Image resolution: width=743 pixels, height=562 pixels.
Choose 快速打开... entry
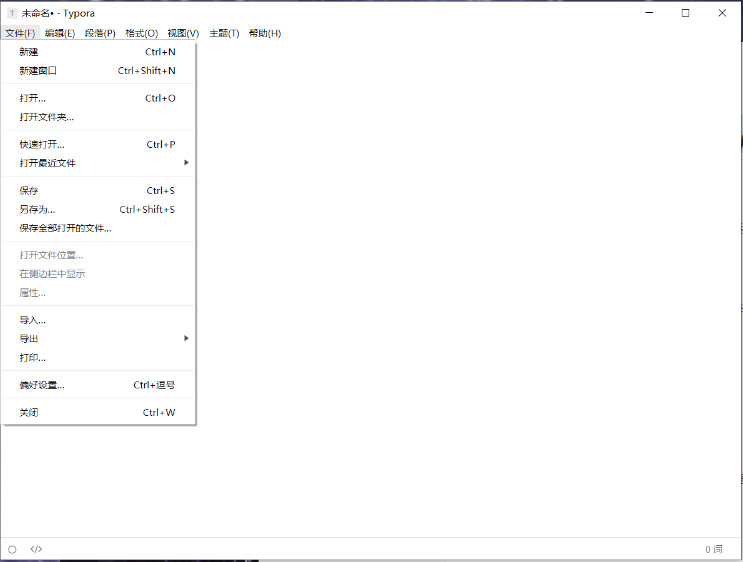[99, 145]
